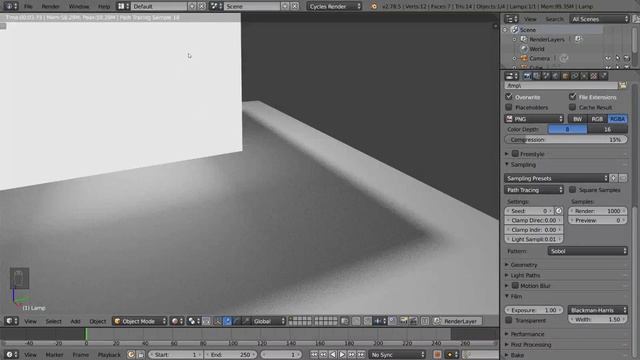This screenshot has height=360, width=640.
Task: Open the Object Mode dropdown
Action: coord(140,321)
